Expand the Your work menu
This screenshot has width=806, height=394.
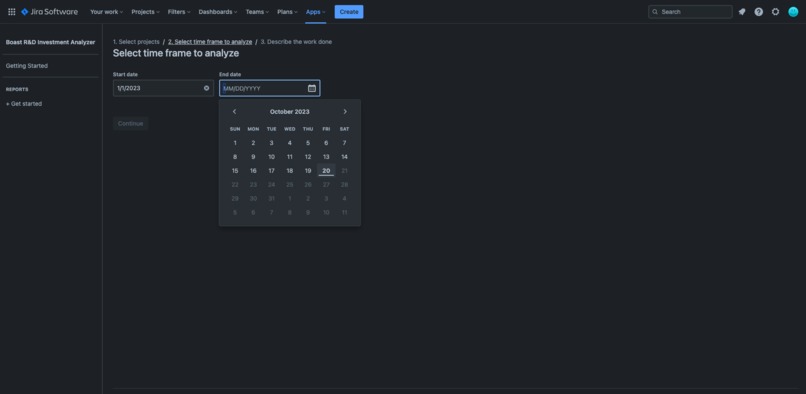pyautogui.click(x=106, y=12)
